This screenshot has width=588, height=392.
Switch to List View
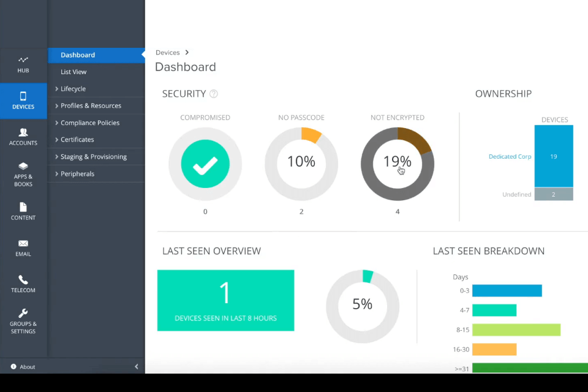tap(73, 72)
